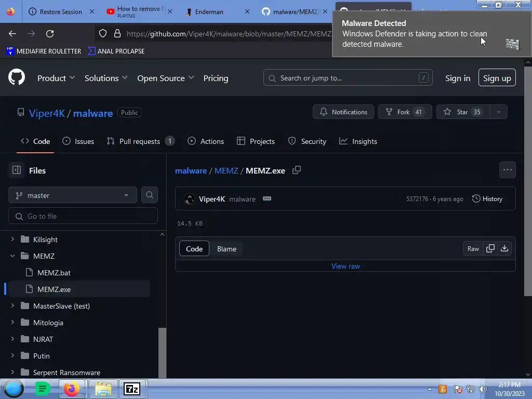
Task: Copy raw file content icon
Action: coord(490,248)
